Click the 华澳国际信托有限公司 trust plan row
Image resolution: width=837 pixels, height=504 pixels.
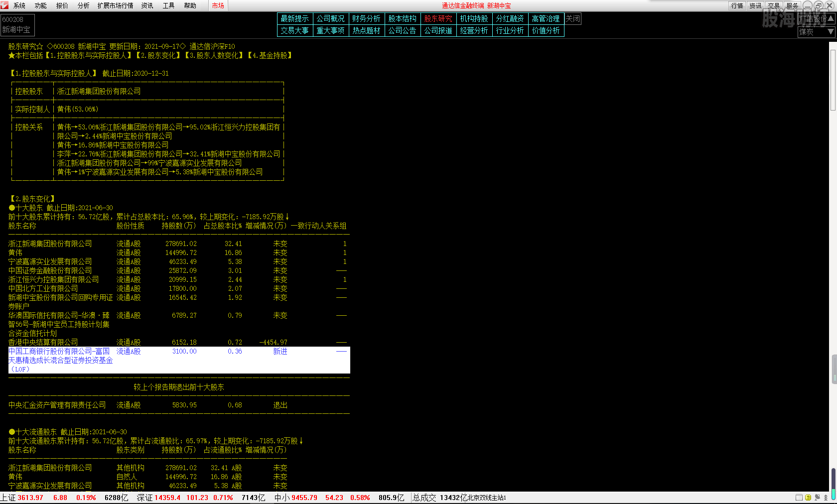[179, 324]
